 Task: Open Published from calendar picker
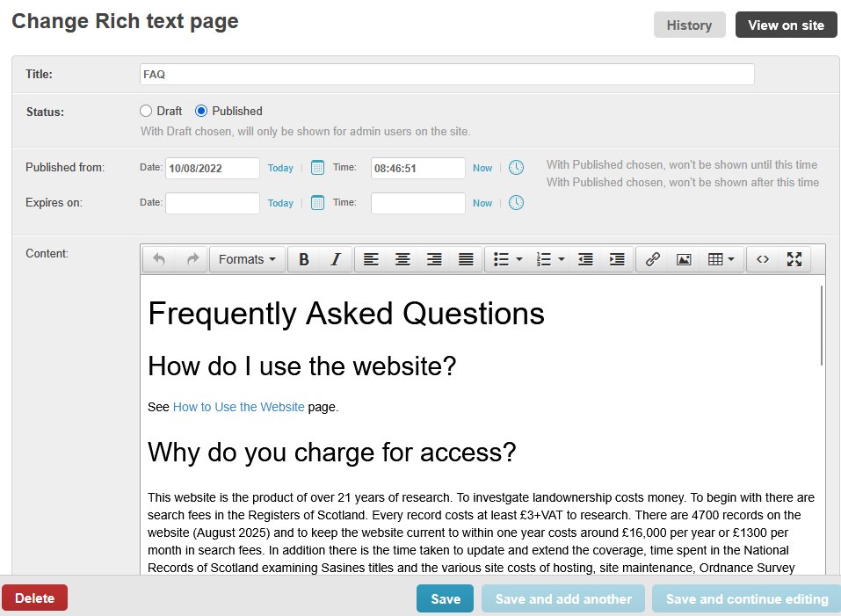click(x=318, y=168)
